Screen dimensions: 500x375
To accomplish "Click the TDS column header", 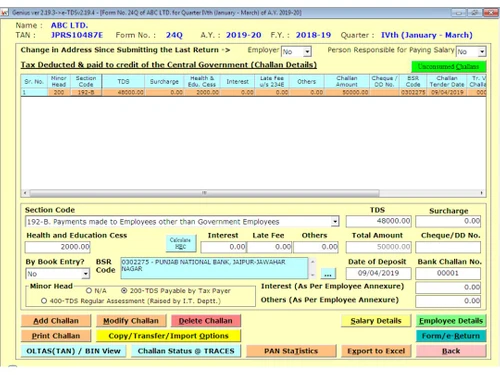I will click(x=123, y=81).
